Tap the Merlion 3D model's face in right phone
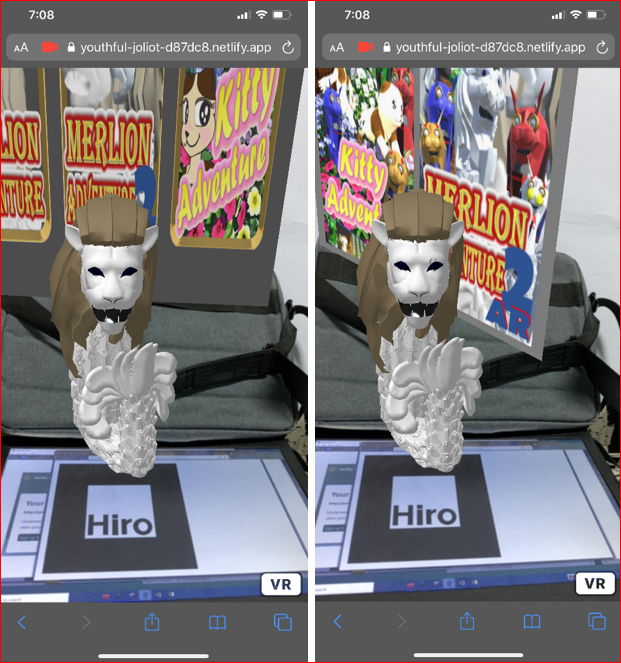 (x=420, y=279)
